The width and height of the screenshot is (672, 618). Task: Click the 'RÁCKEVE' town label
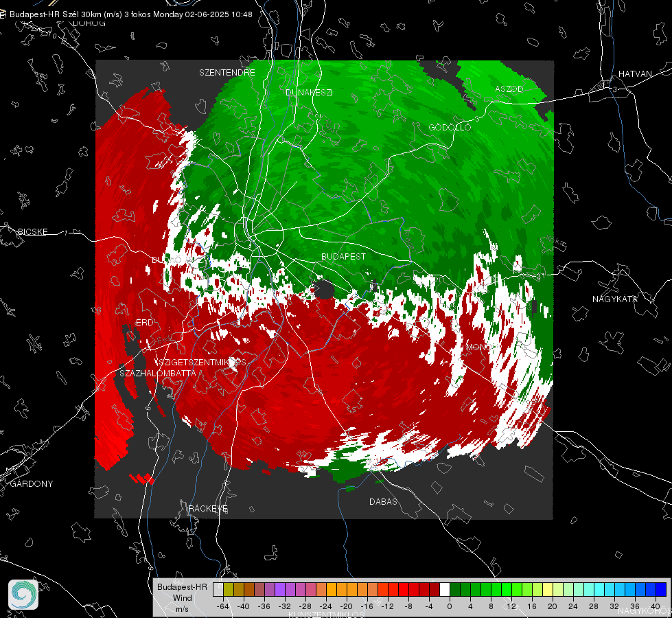click(x=208, y=509)
